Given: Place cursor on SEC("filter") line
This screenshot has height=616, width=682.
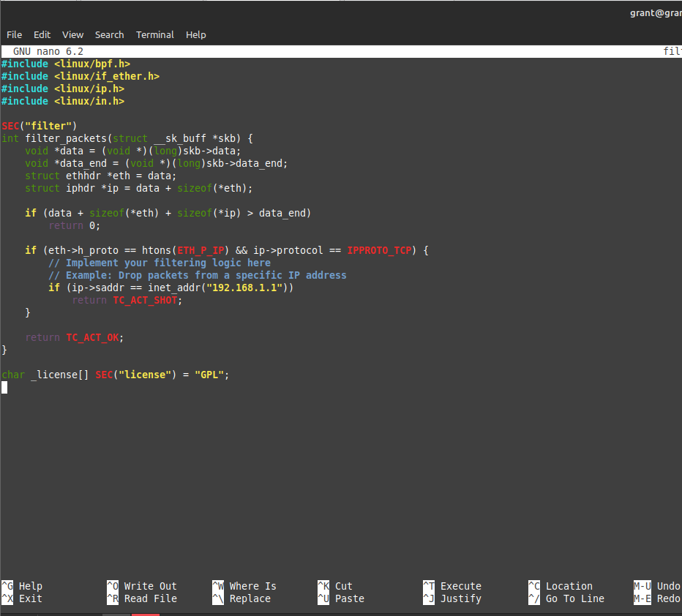Looking at the screenshot, I should pos(40,126).
